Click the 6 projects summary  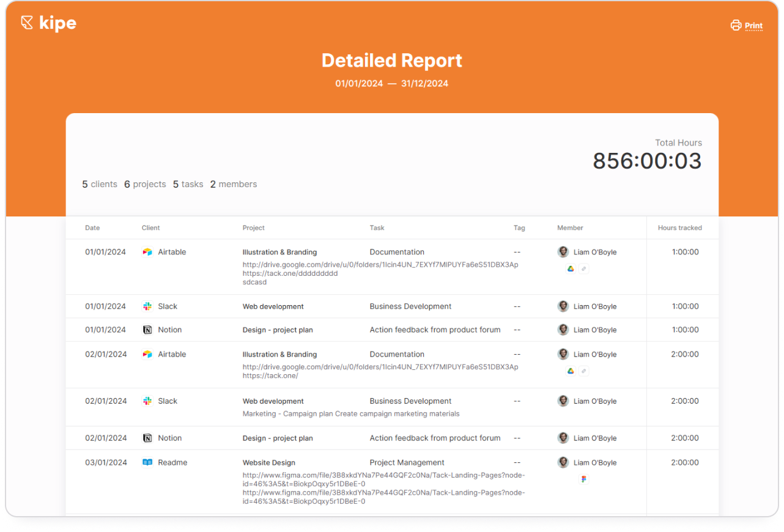pos(145,184)
